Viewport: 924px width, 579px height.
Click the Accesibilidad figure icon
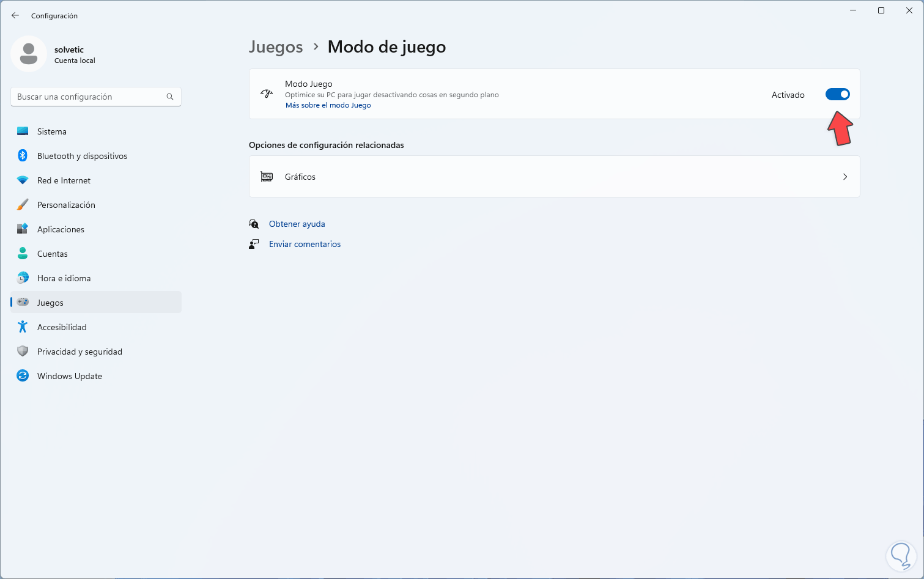[x=23, y=327]
